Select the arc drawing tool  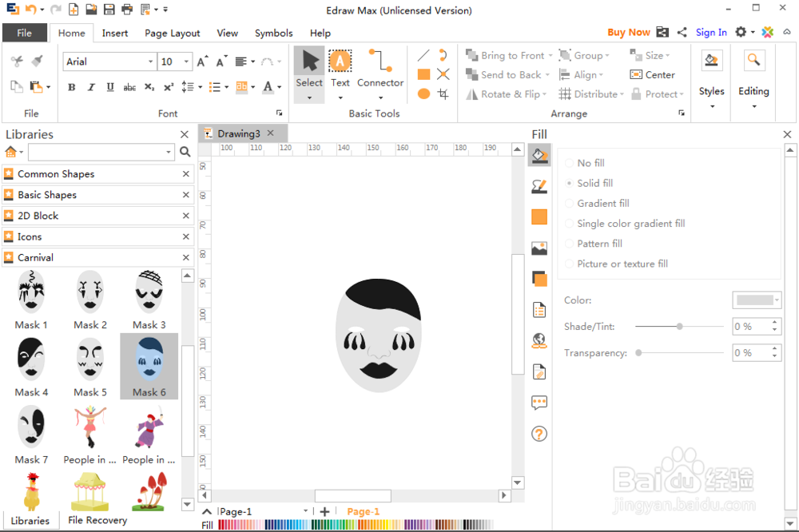tap(443, 55)
